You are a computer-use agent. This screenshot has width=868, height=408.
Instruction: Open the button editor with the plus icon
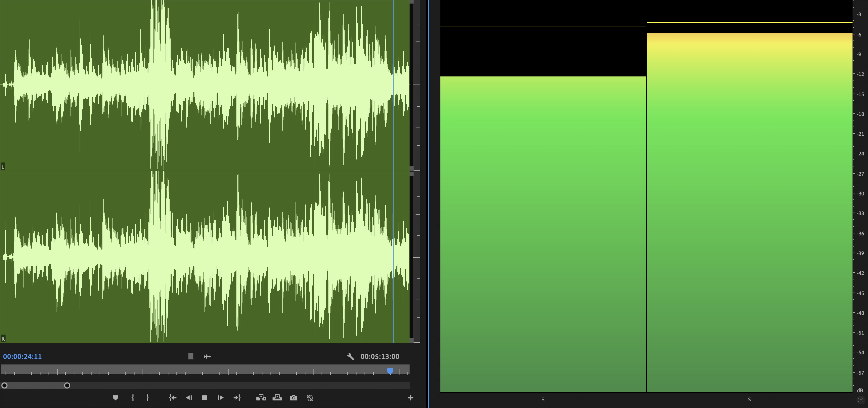pos(410,398)
